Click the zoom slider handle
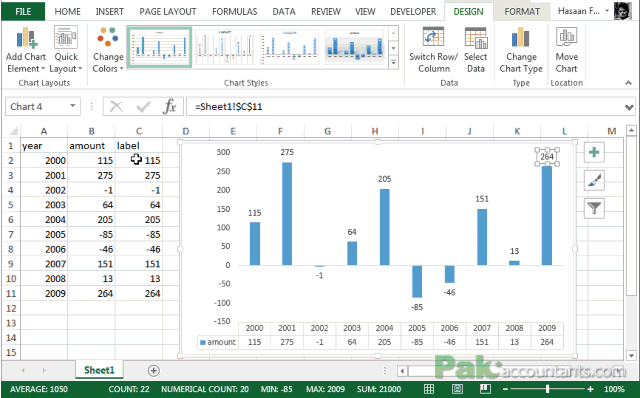This screenshot has width=640, height=398. [x=548, y=389]
